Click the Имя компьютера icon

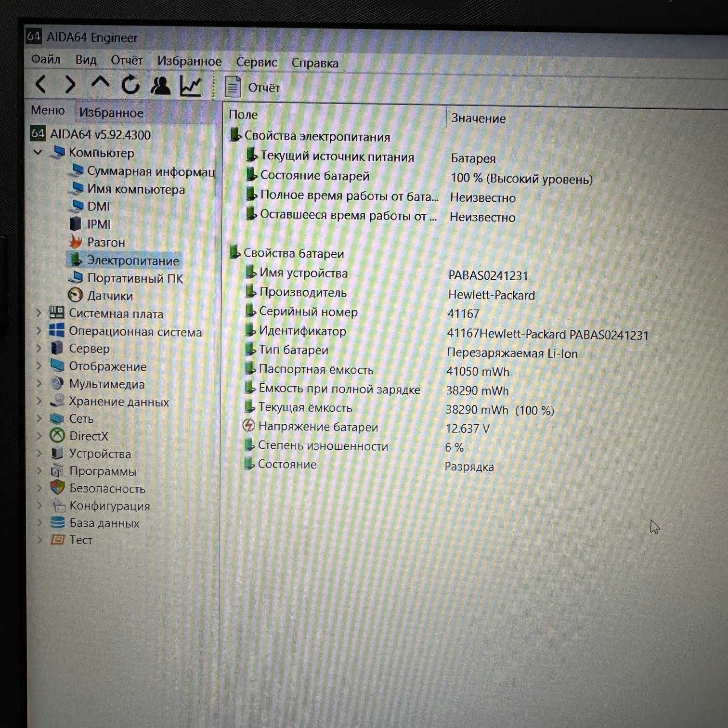click(77, 188)
